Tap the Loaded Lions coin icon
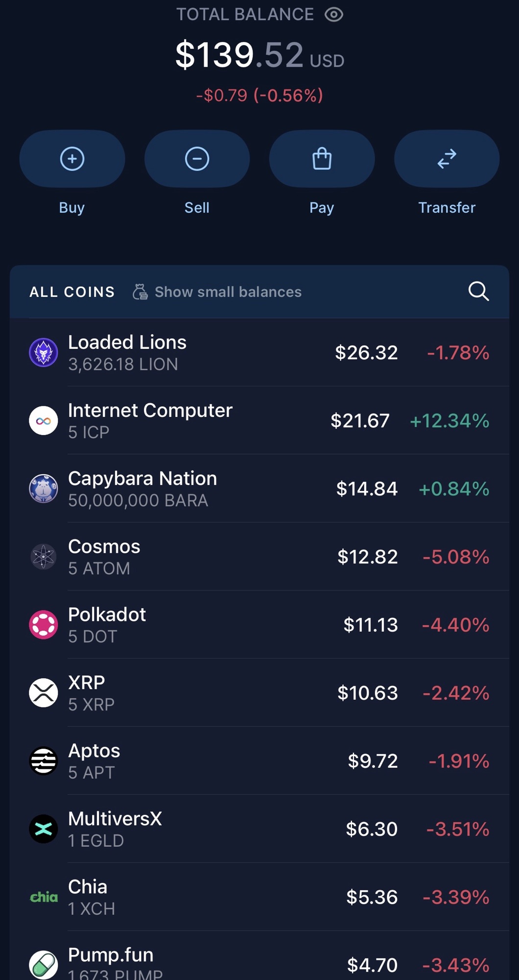This screenshot has height=980, width=519. (x=44, y=352)
